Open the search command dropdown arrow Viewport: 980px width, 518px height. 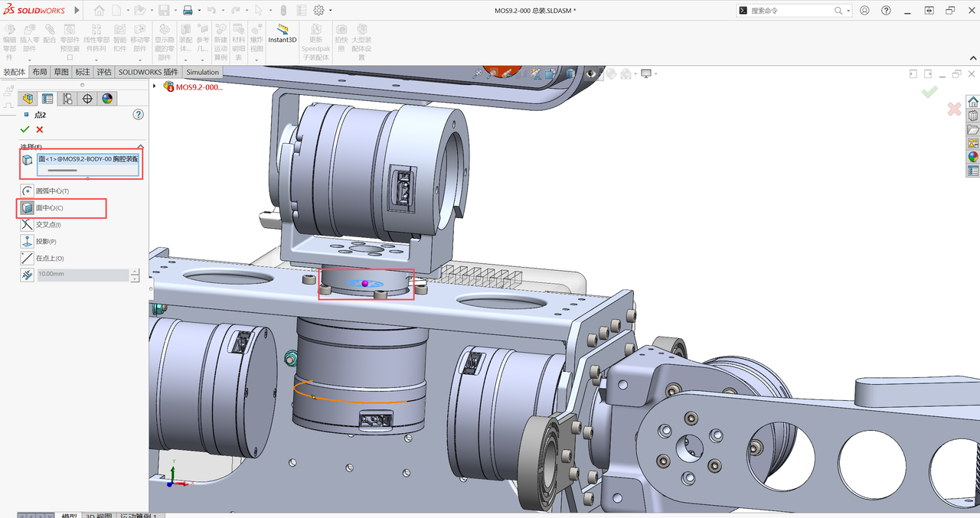coord(848,11)
